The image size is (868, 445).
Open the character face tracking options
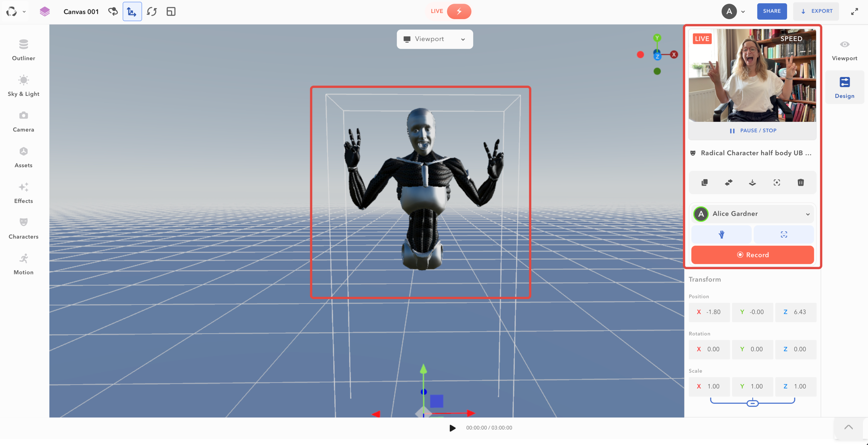pos(777,182)
